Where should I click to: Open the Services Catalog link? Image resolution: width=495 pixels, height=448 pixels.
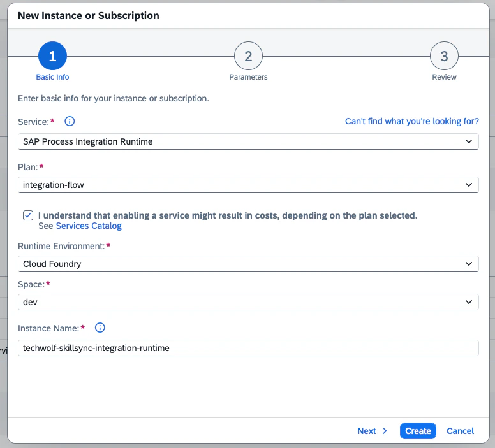[89, 226]
